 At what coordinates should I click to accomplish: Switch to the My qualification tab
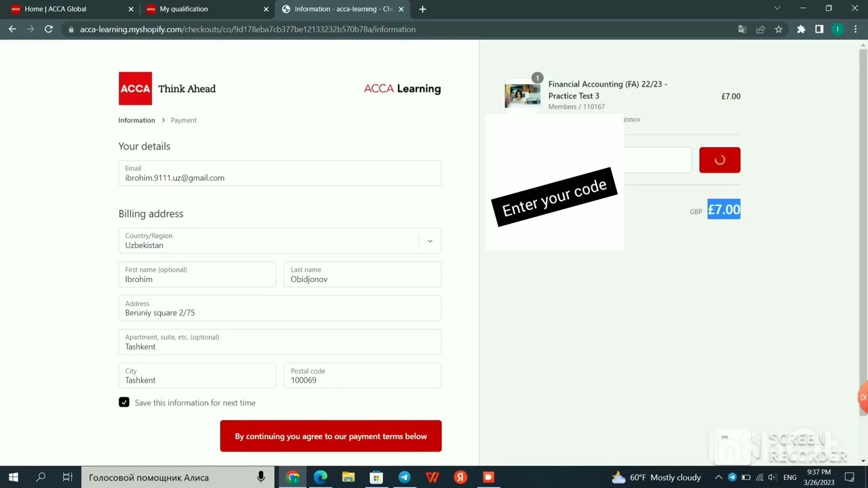point(207,9)
